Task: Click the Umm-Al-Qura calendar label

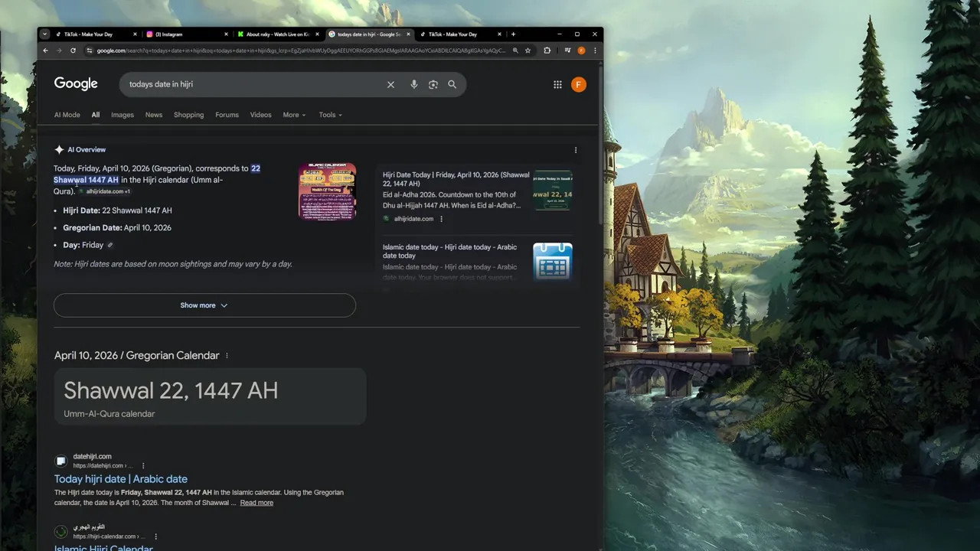Action: (109, 414)
